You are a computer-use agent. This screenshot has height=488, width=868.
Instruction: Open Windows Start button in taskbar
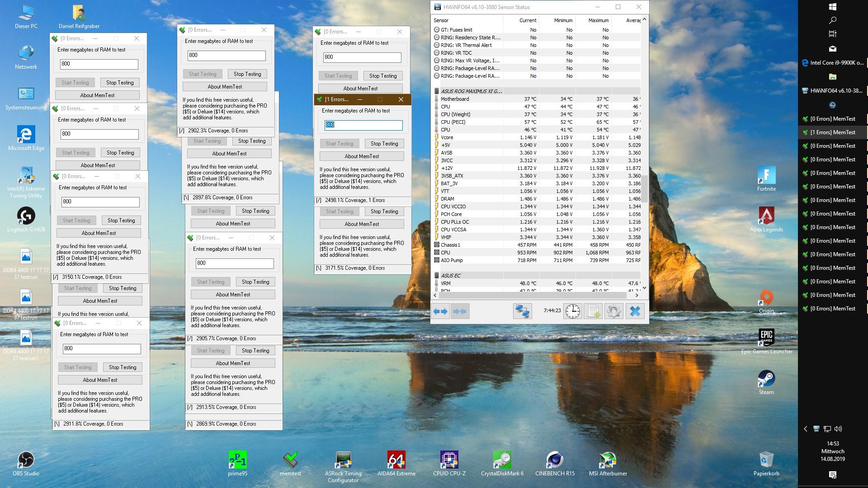click(x=833, y=7)
